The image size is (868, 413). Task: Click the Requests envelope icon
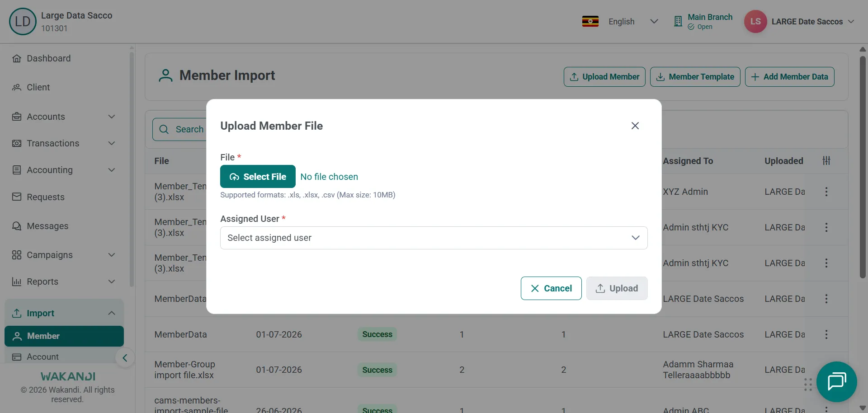point(17,197)
